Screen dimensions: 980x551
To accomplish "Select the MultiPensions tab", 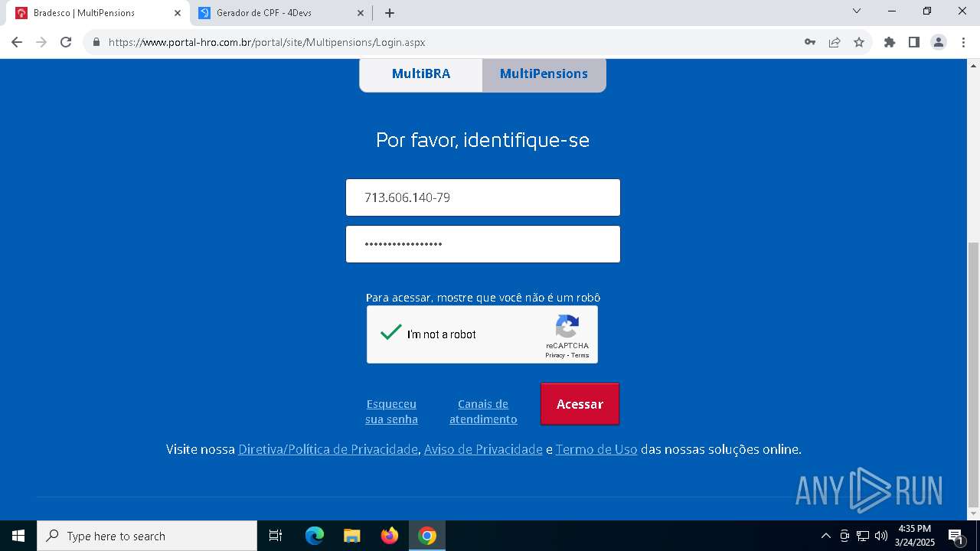I will [544, 74].
